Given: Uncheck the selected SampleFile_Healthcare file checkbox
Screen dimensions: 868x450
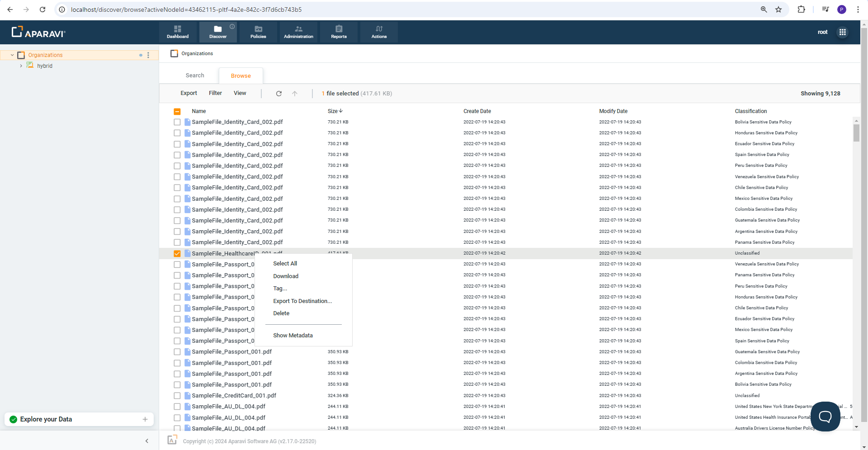Looking at the screenshot, I should (x=177, y=254).
